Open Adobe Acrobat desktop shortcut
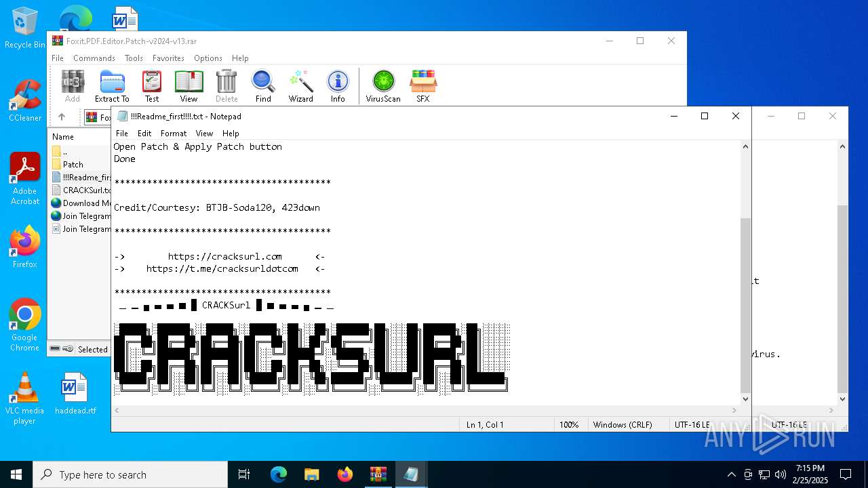 (24, 179)
